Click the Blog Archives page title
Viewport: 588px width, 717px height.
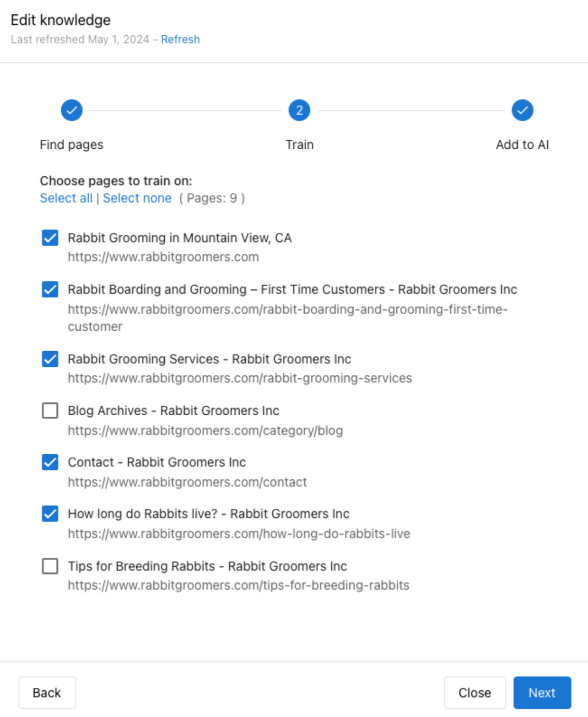[x=173, y=411]
